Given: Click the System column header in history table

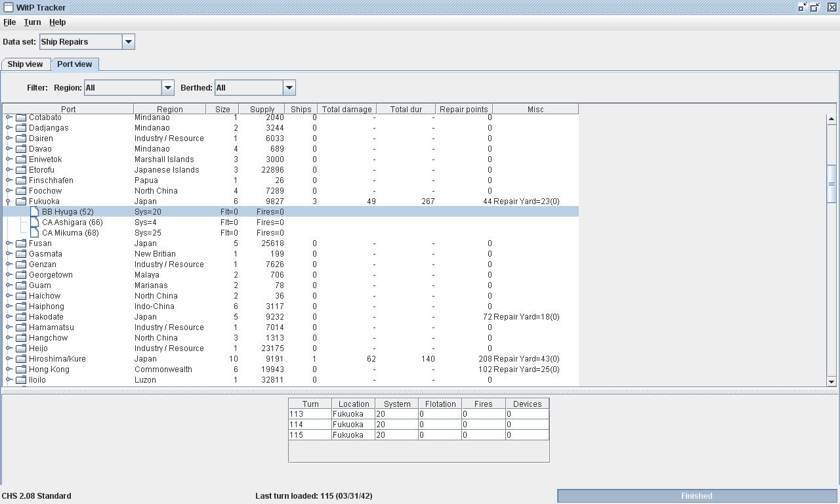Looking at the screenshot, I should point(397,404).
